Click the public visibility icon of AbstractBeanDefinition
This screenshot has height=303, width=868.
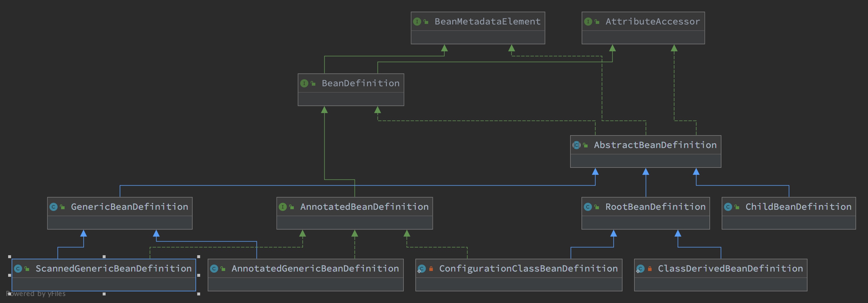click(x=585, y=145)
